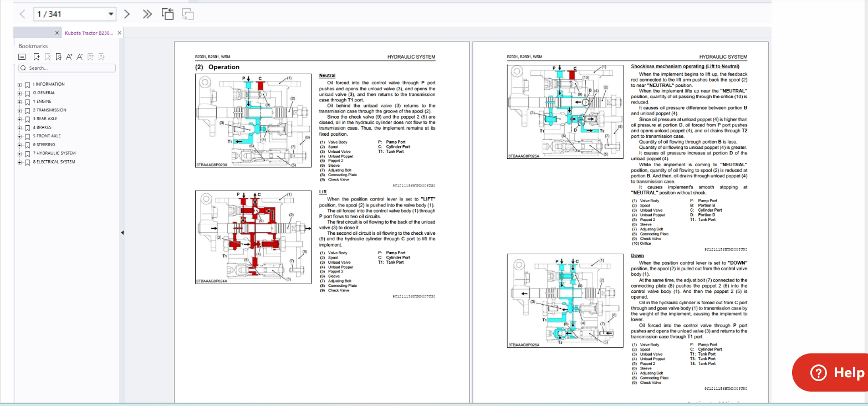Click the underlined "Neutral" heading
The image size is (868, 406).
[x=327, y=75]
